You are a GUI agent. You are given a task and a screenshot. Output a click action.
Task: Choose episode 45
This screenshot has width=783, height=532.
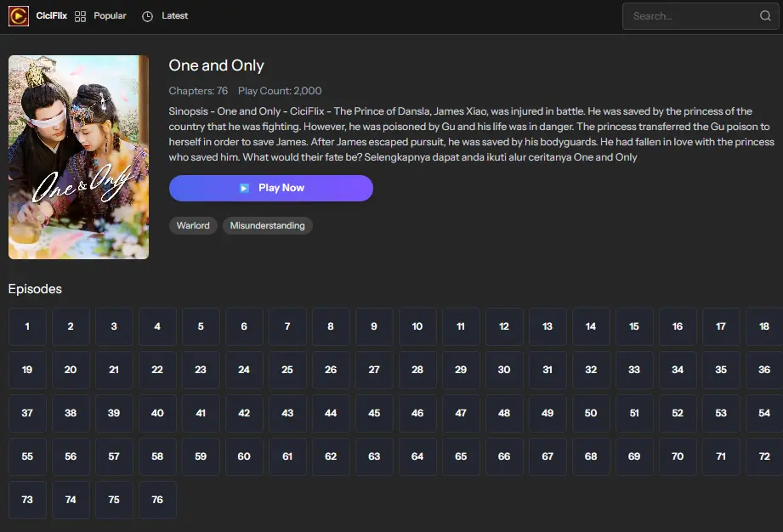pyautogui.click(x=374, y=413)
